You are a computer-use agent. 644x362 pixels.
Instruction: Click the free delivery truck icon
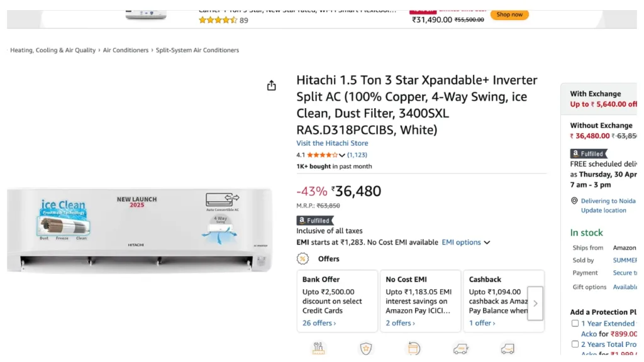click(x=460, y=349)
